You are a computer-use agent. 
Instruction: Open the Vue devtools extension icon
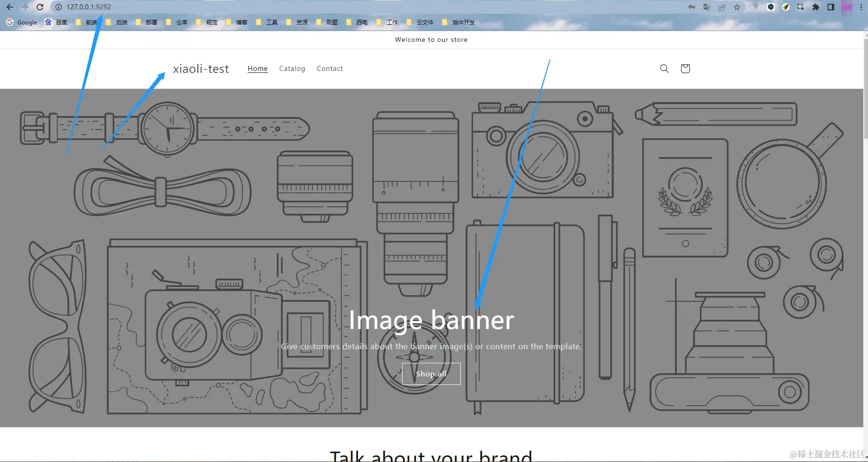pos(755,7)
